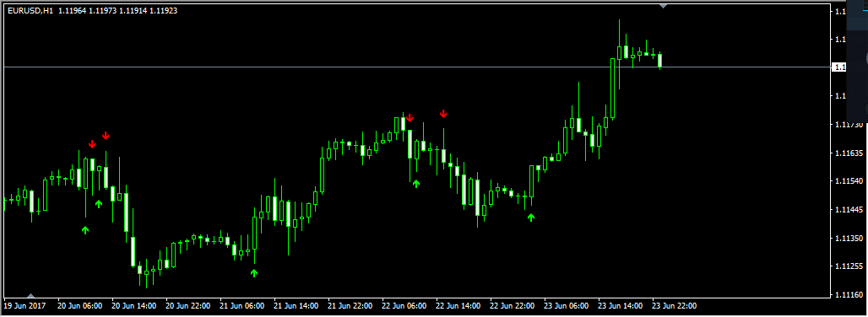Click the EURUSD,H1 chart title text
This screenshot has height=317, width=868.
click(30, 10)
